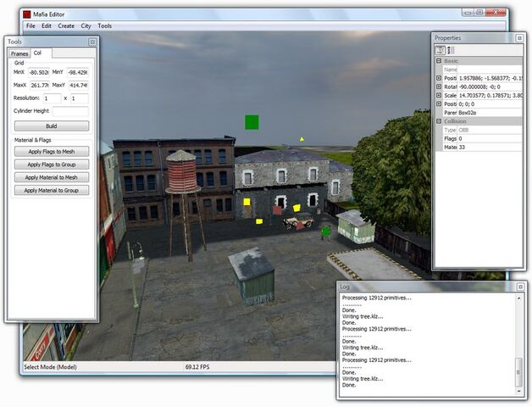This screenshot has height=407, width=532.
Task: Select the yellow marker directly above the car
Action: click(296, 208)
